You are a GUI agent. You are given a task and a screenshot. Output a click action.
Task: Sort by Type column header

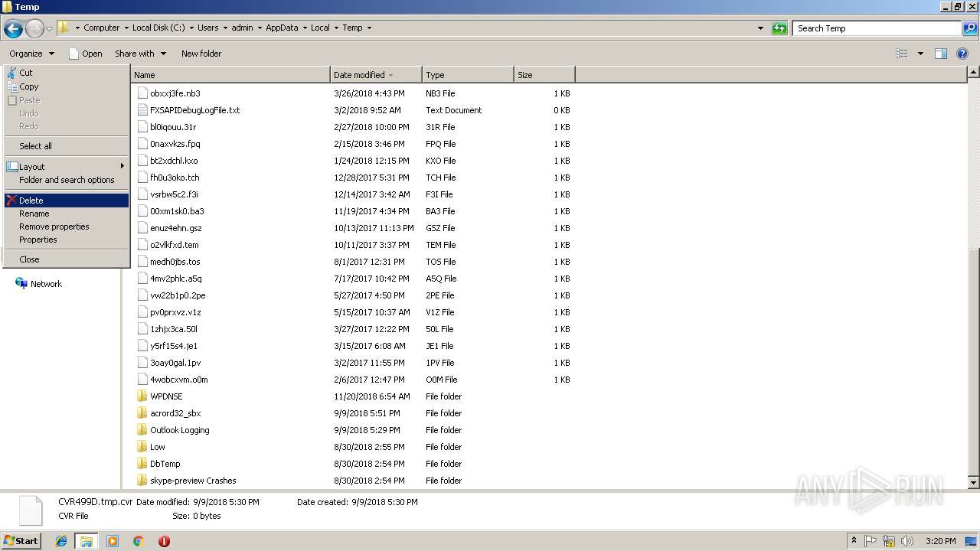(468, 75)
